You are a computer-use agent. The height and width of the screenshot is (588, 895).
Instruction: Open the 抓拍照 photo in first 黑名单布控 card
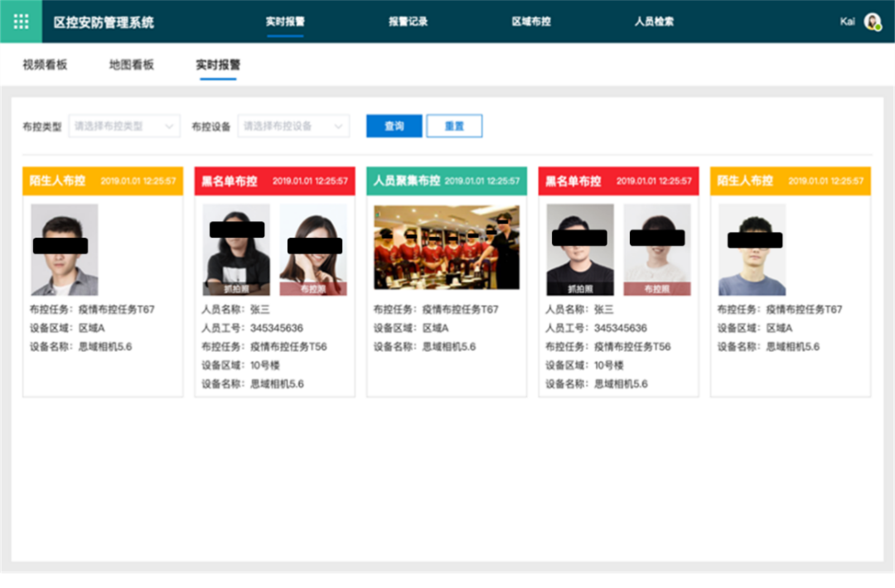tap(236, 249)
